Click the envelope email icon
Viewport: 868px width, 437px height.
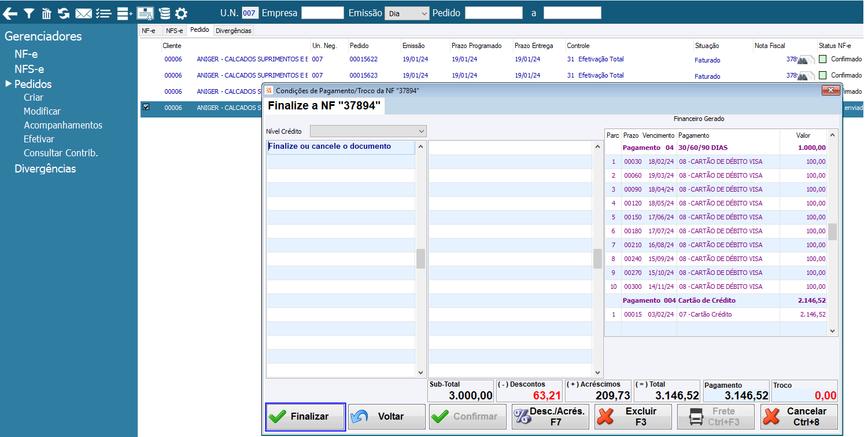pos(84,13)
